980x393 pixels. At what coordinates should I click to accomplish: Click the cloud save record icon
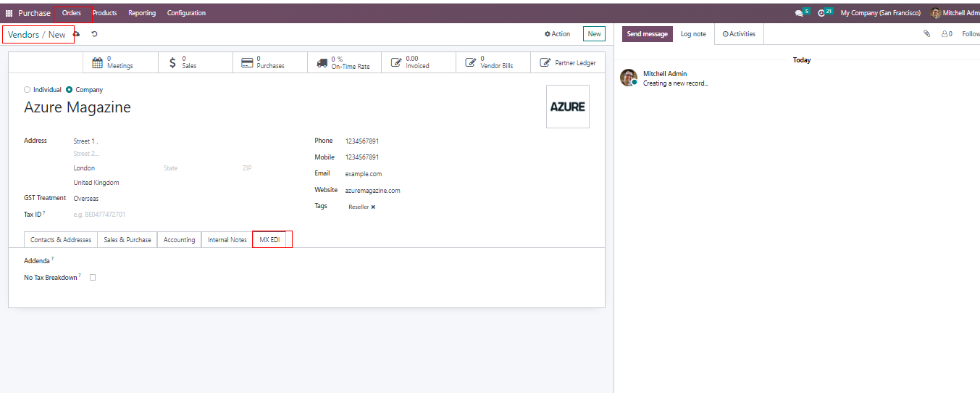77,34
